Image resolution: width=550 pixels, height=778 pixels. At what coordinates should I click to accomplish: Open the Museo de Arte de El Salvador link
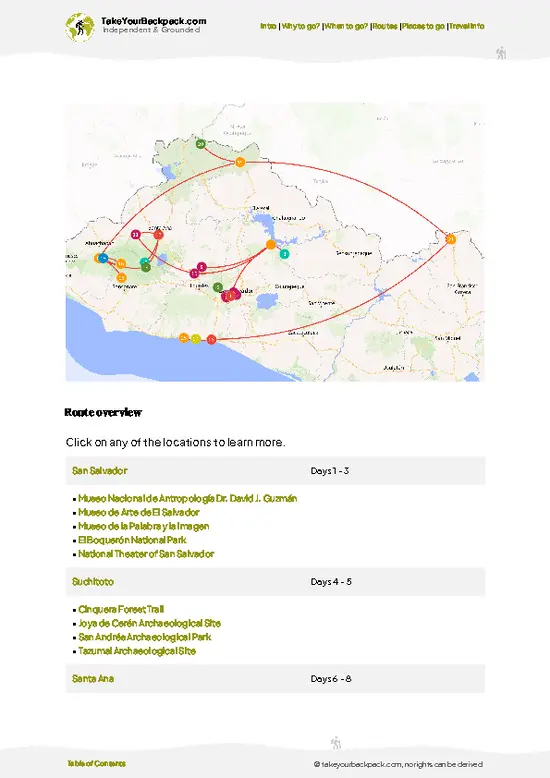point(139,512)
